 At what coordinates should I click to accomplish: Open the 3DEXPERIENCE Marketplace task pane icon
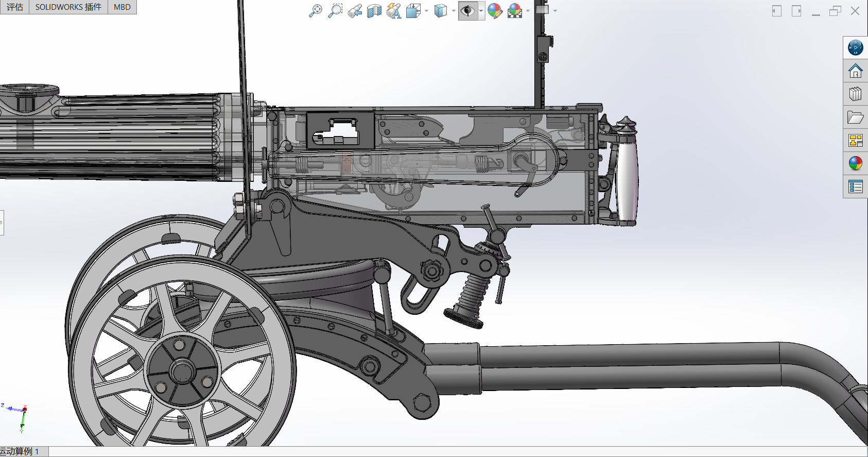[856, 48]
